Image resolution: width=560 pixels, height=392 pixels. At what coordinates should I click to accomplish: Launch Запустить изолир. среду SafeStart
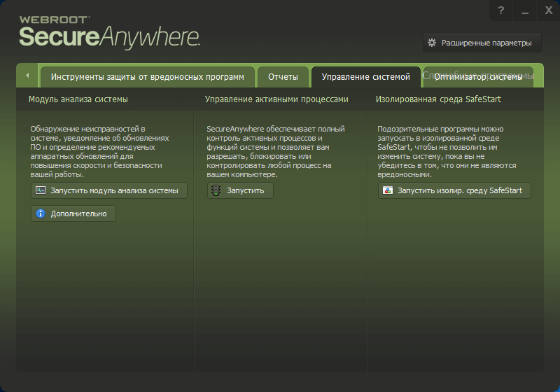click(x=454, y=190)
